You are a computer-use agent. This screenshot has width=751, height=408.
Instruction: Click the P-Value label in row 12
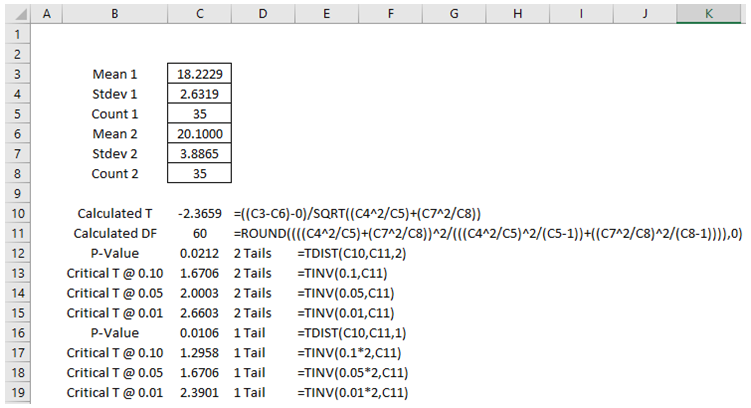(x=115, y=253)
